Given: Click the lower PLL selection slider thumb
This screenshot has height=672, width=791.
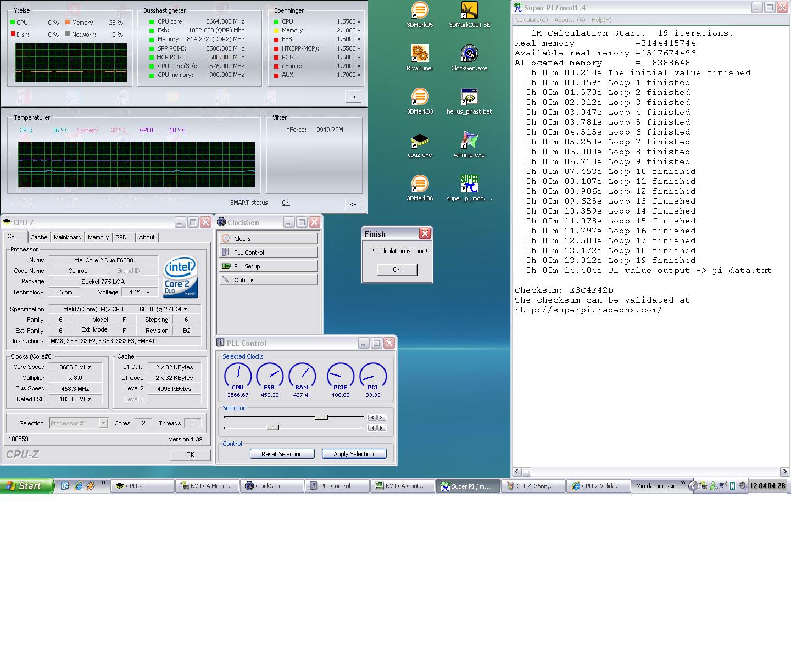Looking at the screenshot, I should 272,427.
